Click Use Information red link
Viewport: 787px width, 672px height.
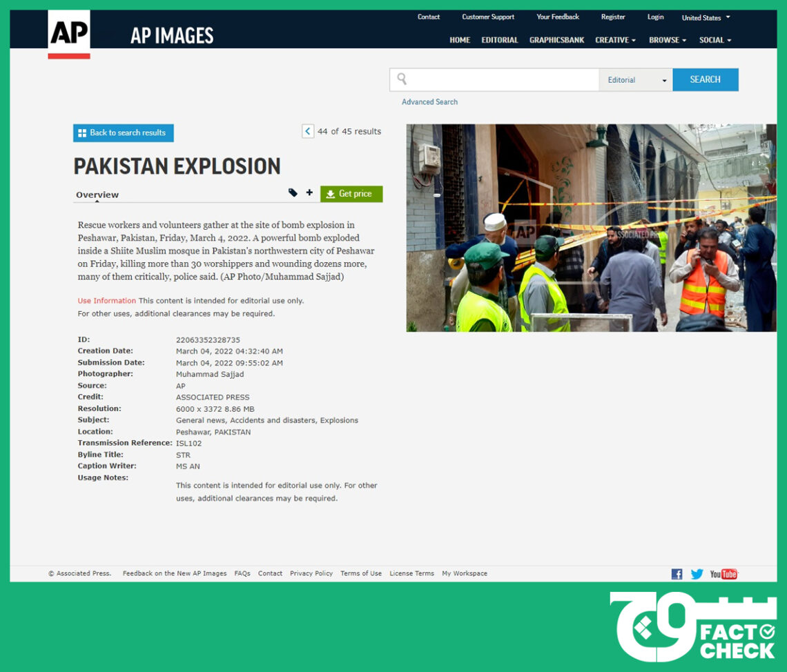tap(106, 301)
